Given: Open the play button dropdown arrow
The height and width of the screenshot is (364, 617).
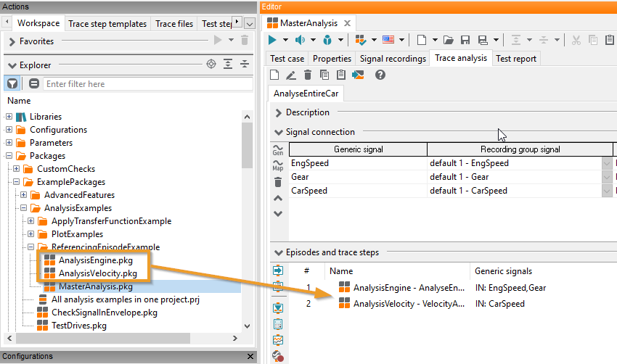Looking at the screenshot, I should (x=286, y=40).
